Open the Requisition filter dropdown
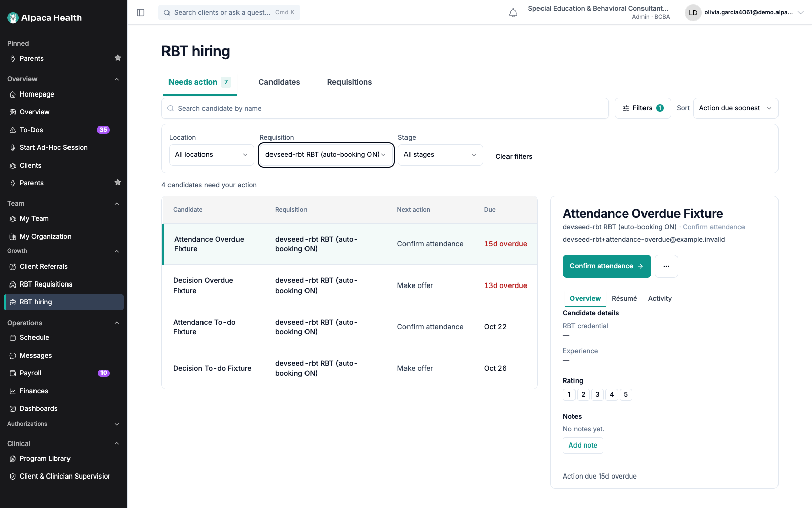This screenshot has width=812, height=508. tap(326, 155)
